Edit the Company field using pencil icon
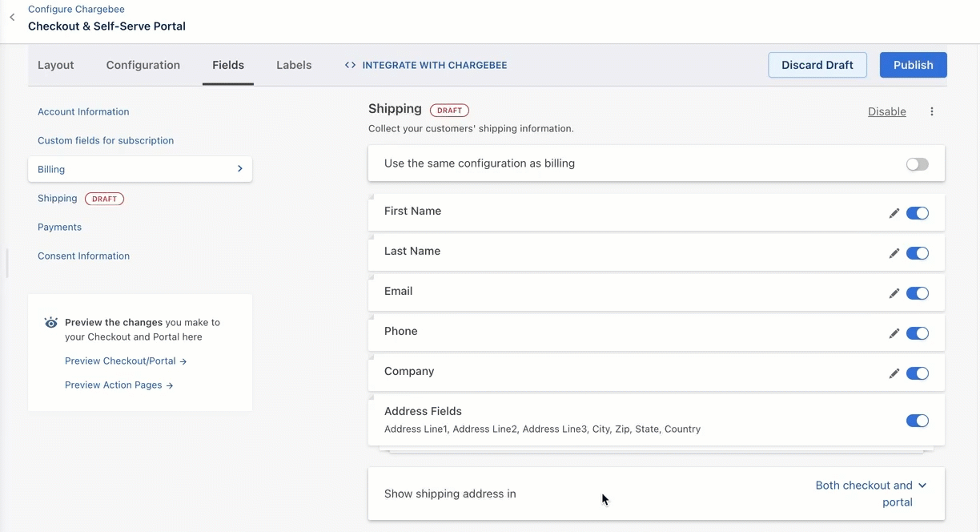The height and width of the screenshot is (532, 980). tap(894, 373)
